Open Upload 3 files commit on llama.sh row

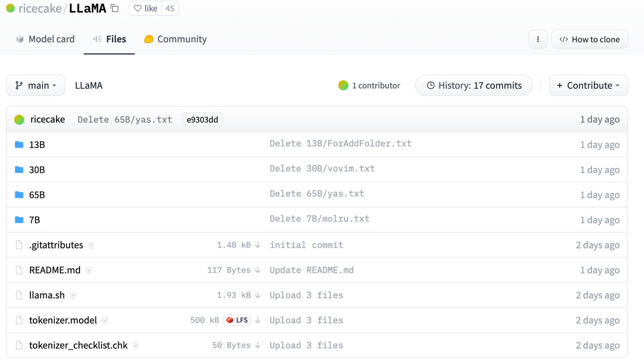(307, 295)
